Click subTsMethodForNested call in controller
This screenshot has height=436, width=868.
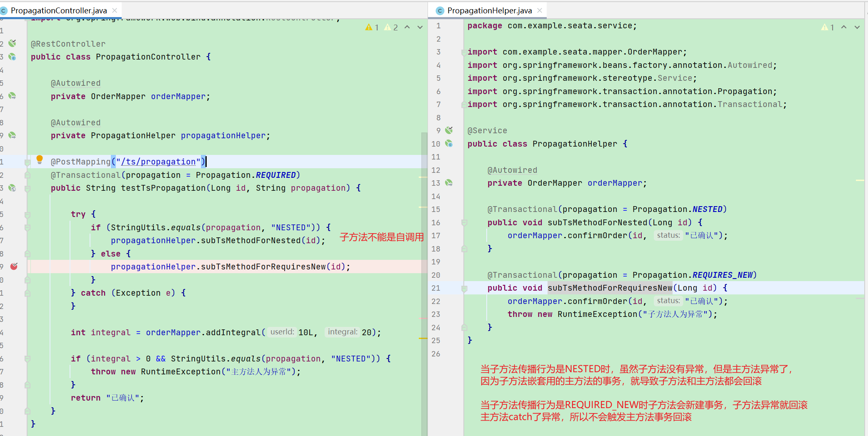[251, 240]
